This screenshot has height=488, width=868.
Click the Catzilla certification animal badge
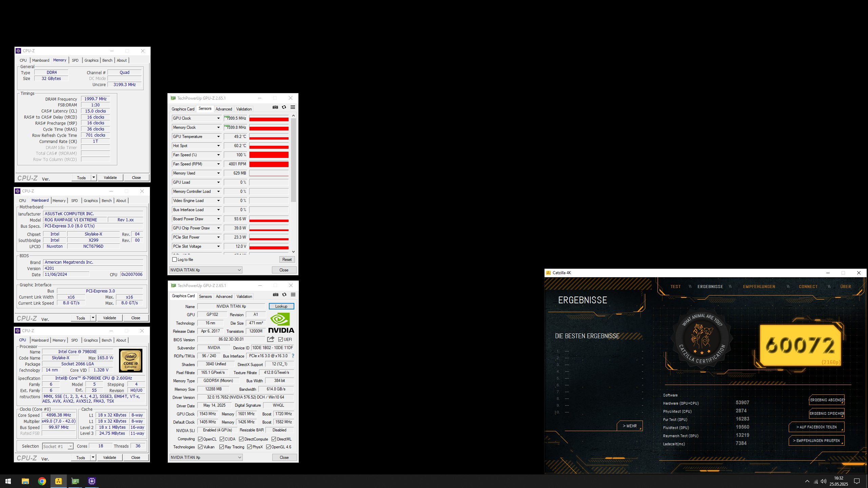703,339
